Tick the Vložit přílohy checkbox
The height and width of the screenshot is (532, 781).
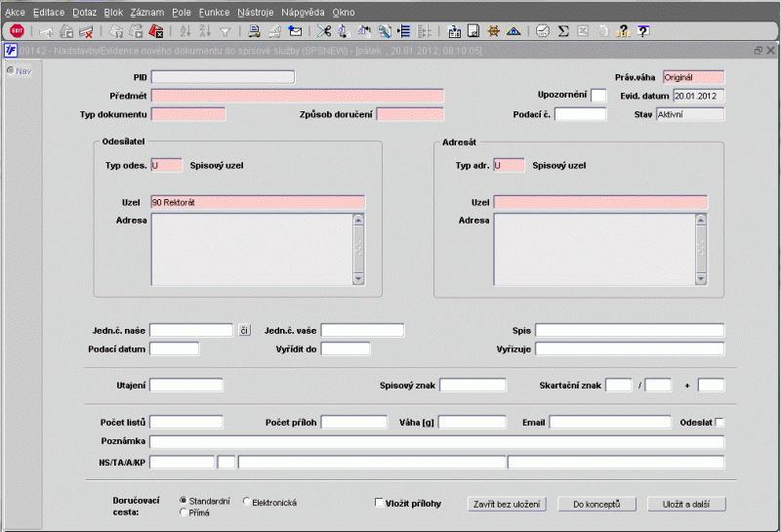coord(379,502)
